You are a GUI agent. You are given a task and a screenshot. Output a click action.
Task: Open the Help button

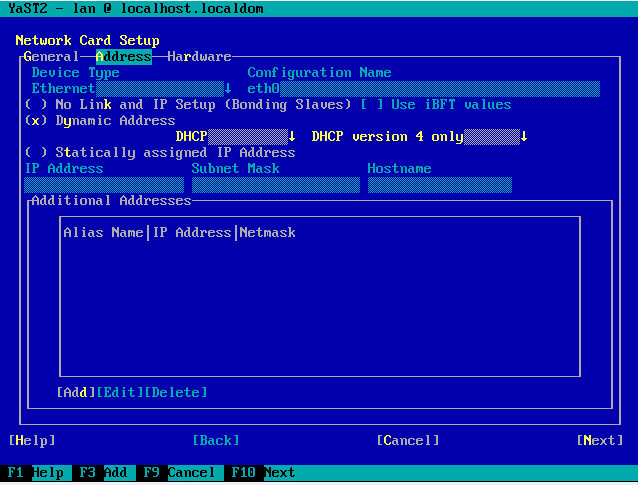click(x=32, y=440)
